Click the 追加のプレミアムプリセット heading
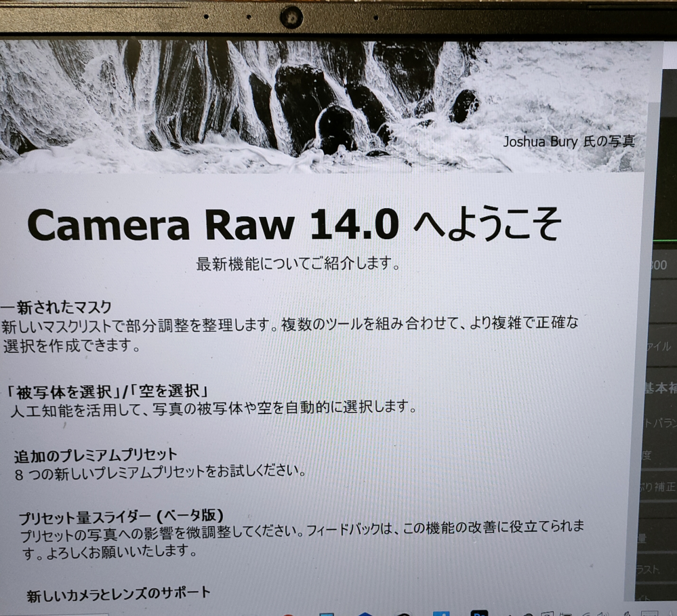Viewport: 677px width, 616px height. [x=96, y=454]
